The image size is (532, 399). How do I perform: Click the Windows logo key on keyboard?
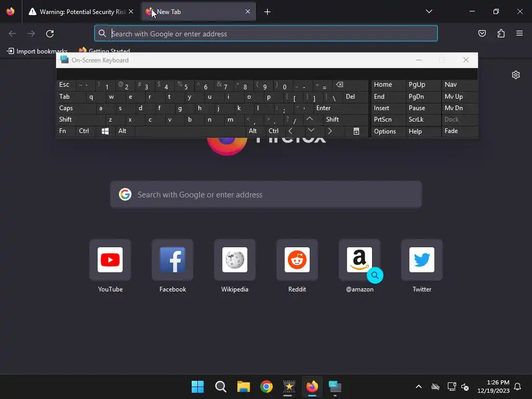point(105,131)
